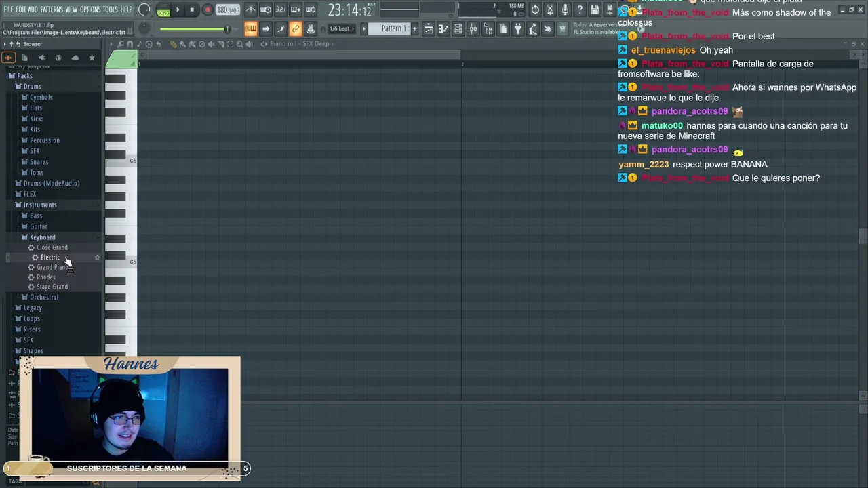
Task: Toggle the 3-2-1 countdown before recording
Action: [x=281, y=9]
